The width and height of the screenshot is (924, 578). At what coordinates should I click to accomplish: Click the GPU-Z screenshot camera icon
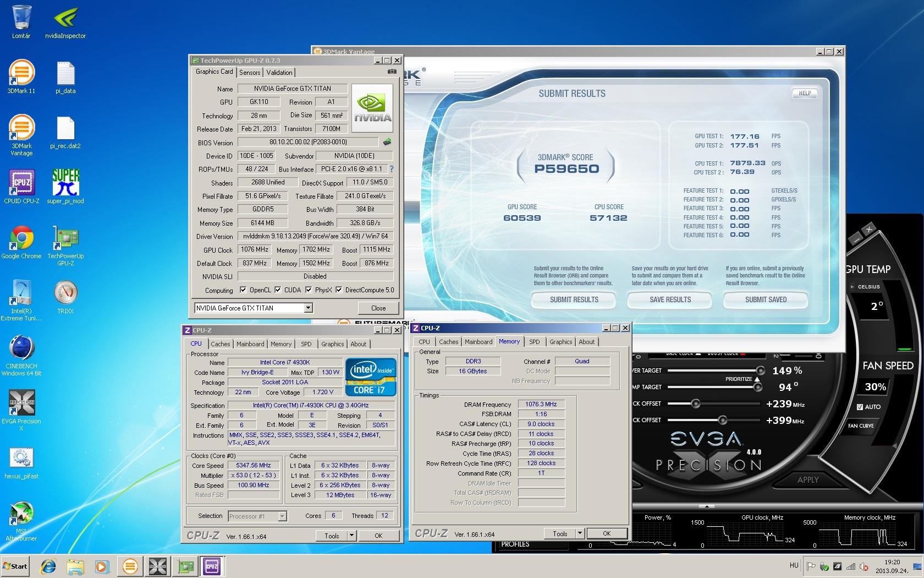click(x=392, y=72)
